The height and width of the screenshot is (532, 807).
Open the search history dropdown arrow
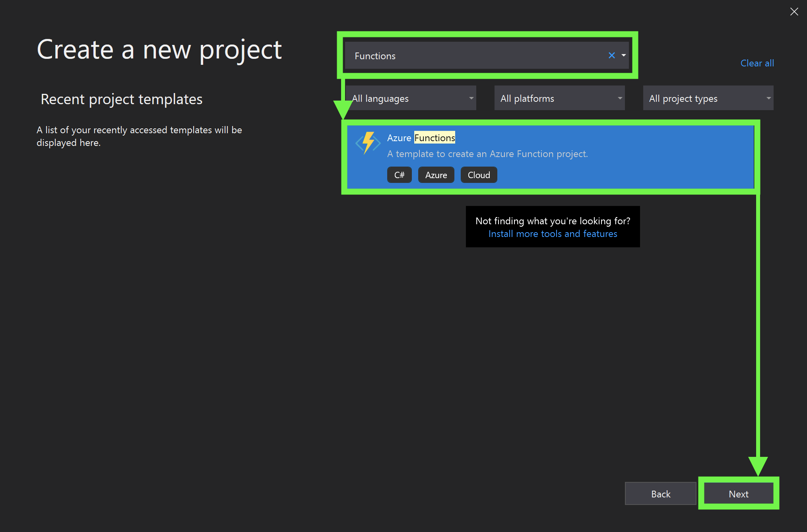pyautogui.click(x=624, y=56)
